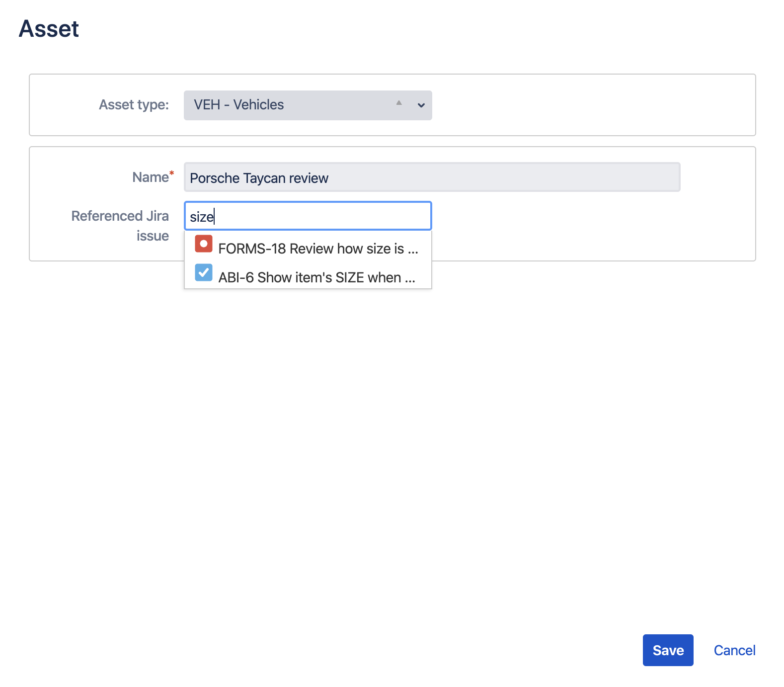Select the FORMS-18 Review how size suggestion
This screenshot has height=687, width=784.
311,249
